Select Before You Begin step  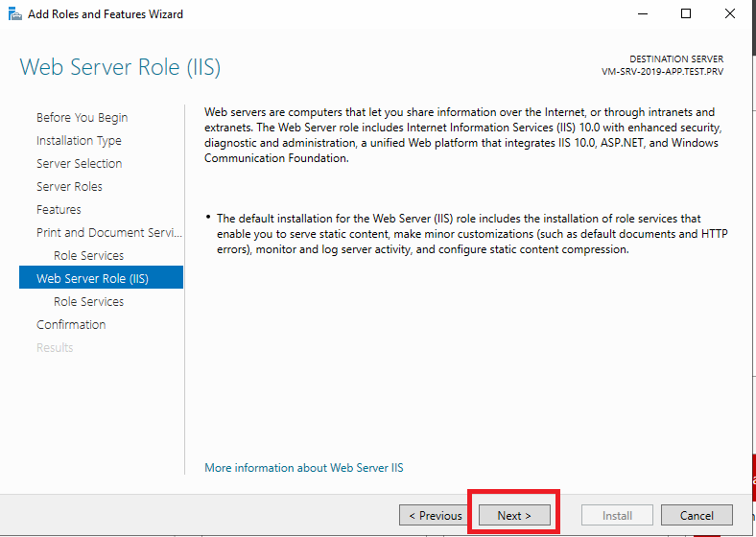(82, 118)
